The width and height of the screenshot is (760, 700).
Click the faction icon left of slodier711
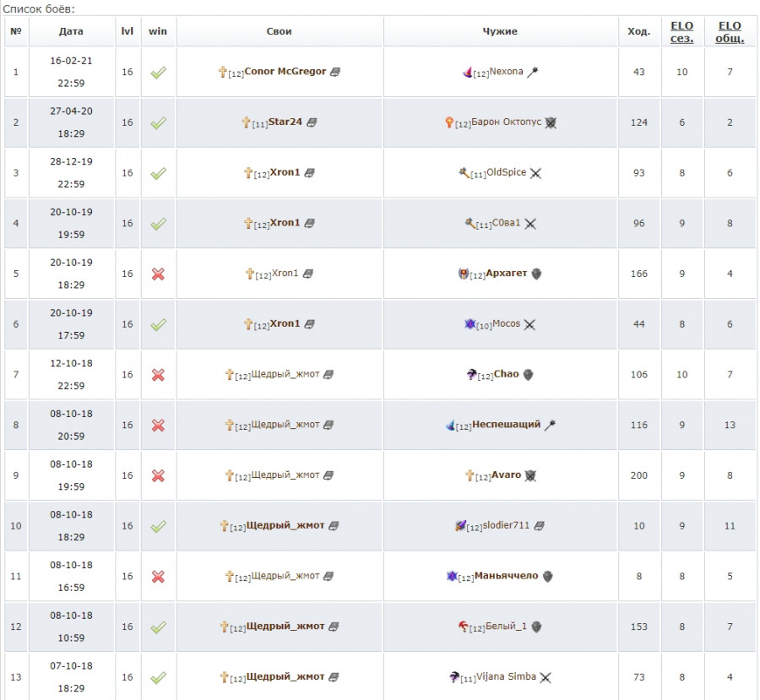pos(460,525)
